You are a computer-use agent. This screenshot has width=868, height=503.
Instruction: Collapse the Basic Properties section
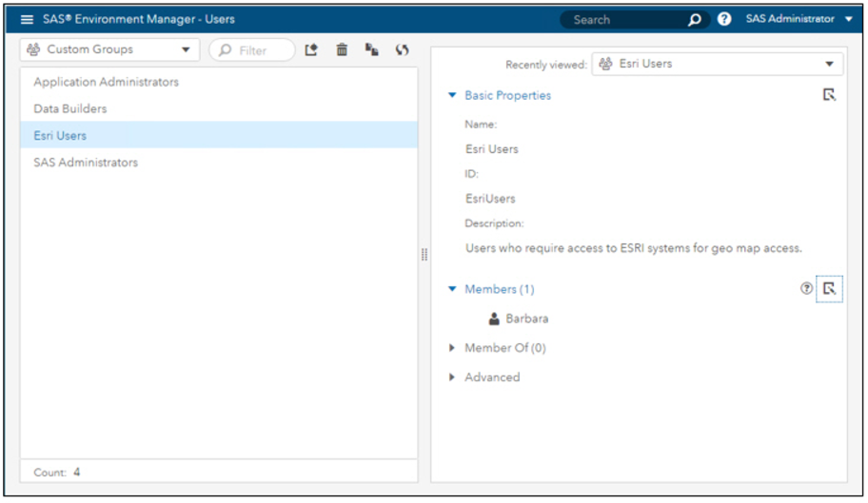click(452, 95)
